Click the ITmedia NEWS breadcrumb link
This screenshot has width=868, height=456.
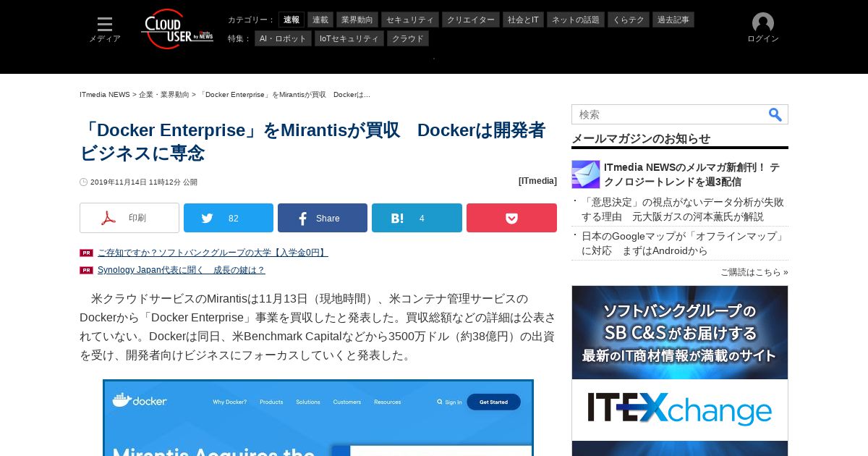[105, 95]
